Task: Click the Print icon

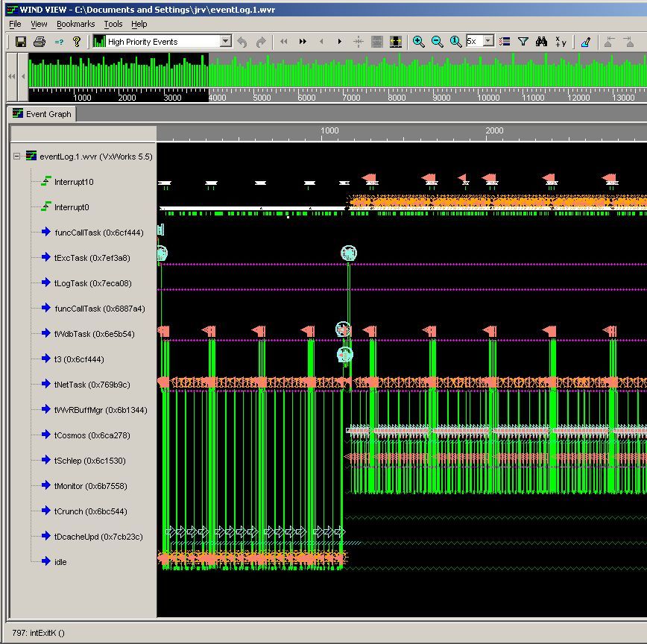Action: (39, 42)
